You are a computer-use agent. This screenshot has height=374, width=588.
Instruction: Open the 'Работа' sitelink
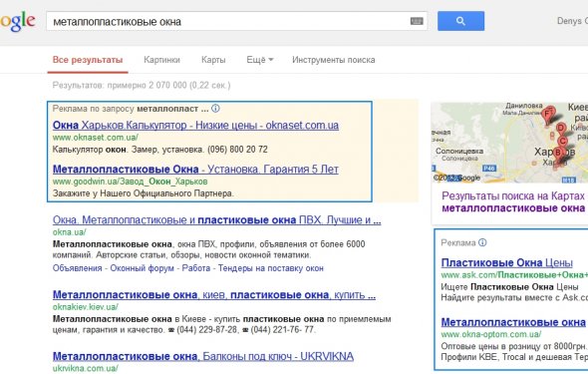tap(196, 268)
